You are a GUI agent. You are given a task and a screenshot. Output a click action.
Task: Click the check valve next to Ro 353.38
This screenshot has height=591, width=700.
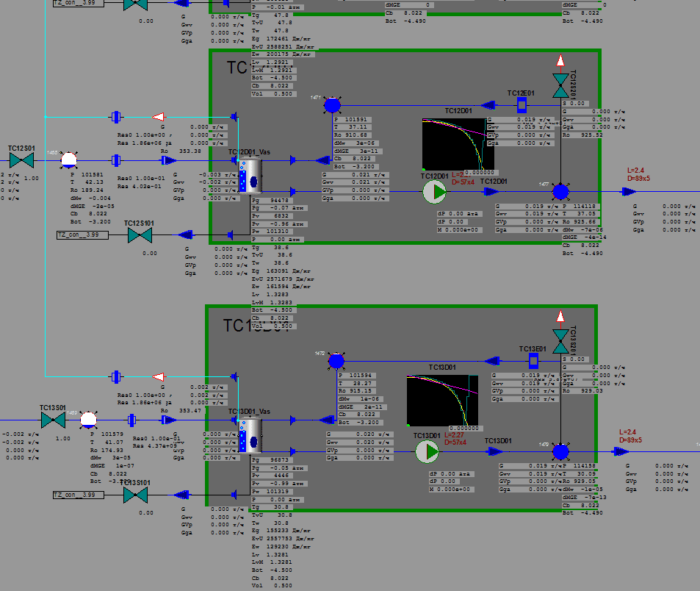point(169,160)
